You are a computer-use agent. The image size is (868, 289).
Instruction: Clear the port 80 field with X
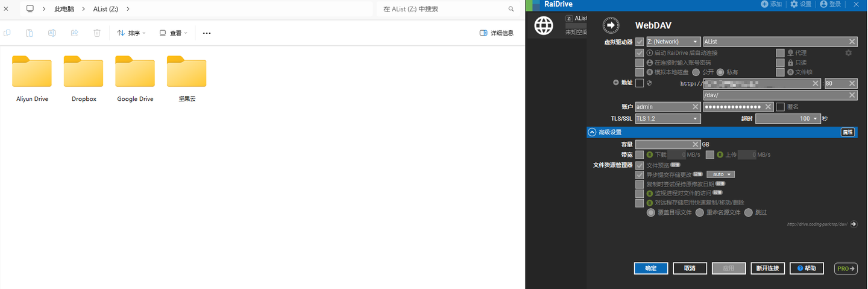[x=852, y=83]
